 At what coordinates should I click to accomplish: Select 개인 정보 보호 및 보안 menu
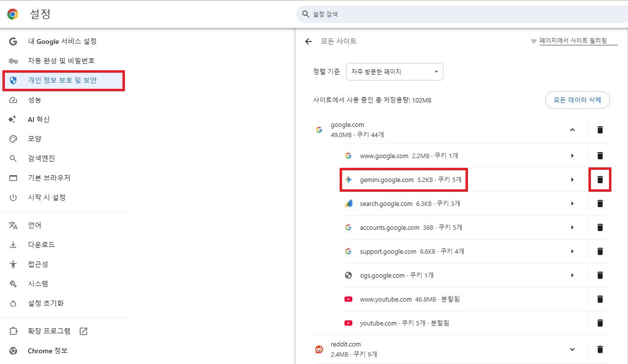coord(63,81)
